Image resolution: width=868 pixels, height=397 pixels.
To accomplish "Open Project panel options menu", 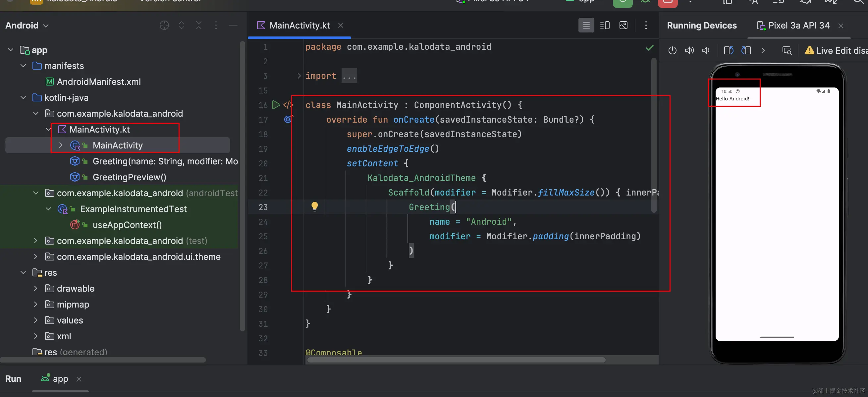I will pos(216,25).
